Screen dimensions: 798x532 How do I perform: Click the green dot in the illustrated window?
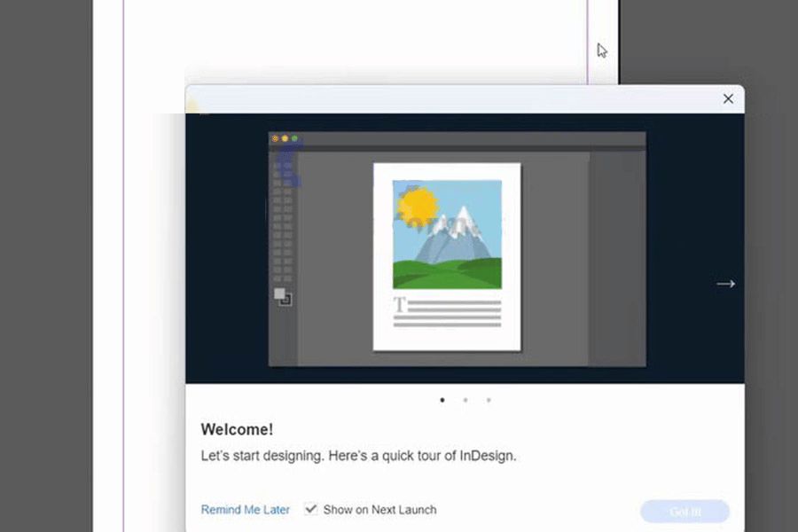[x=294, y=138]
